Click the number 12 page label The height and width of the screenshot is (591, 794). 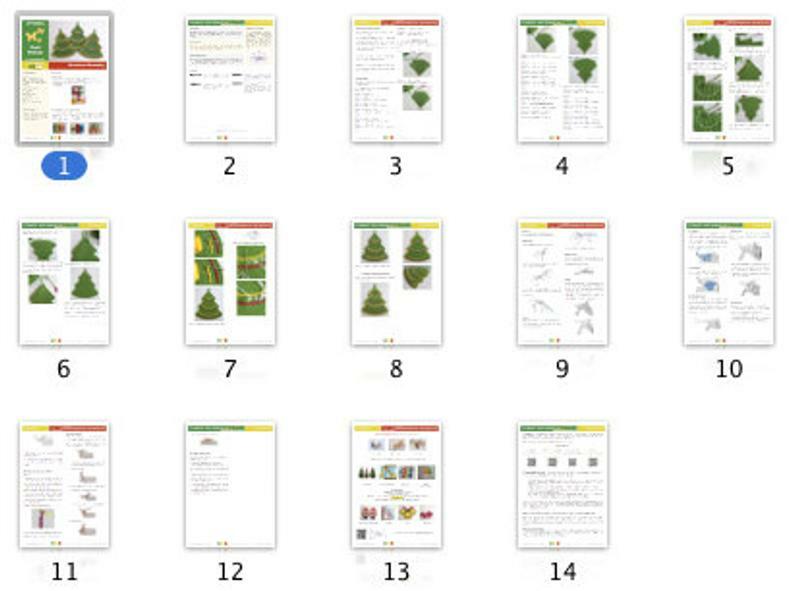[x=229, y=572]
